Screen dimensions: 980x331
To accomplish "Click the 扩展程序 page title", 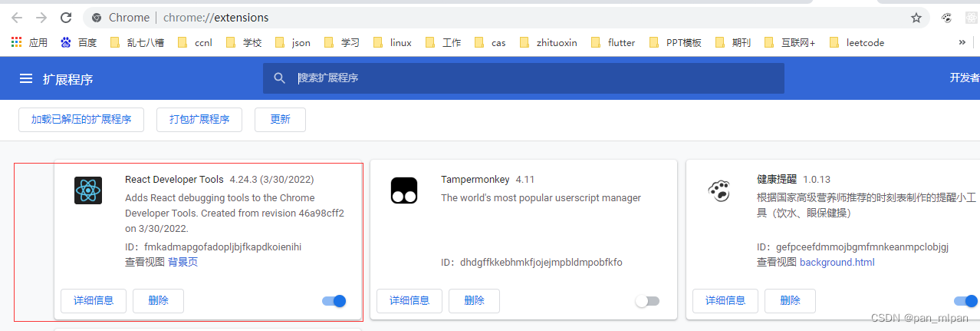I will (x=68, y=79).
